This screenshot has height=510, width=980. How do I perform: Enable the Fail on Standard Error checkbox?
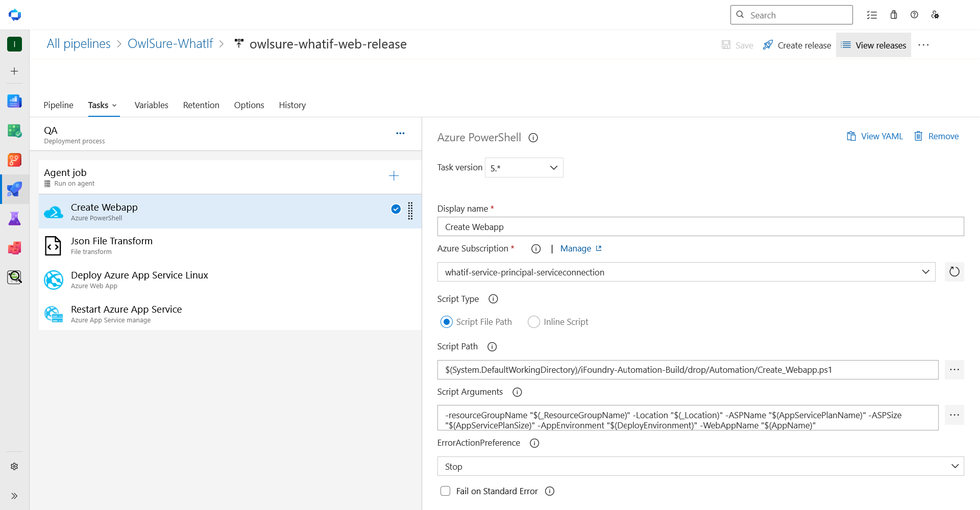coord(446,491)
